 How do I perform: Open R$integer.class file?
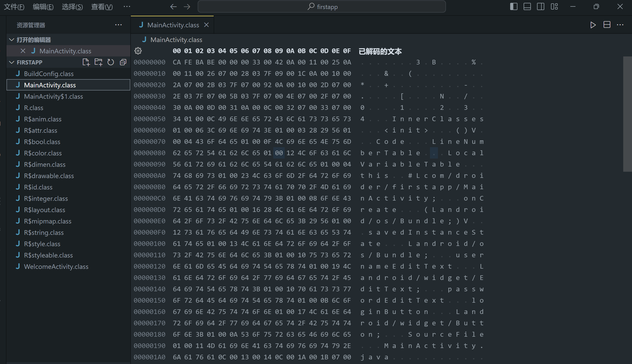pyautogui.click(x=68, y=198)
